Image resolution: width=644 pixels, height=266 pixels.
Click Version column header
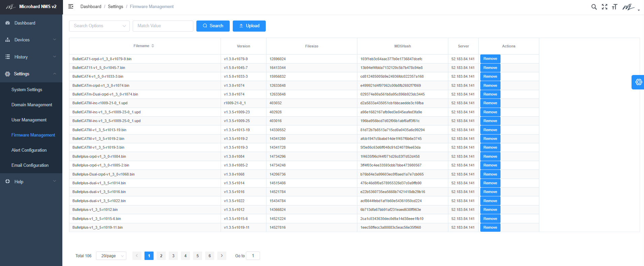tap(243, 46)
